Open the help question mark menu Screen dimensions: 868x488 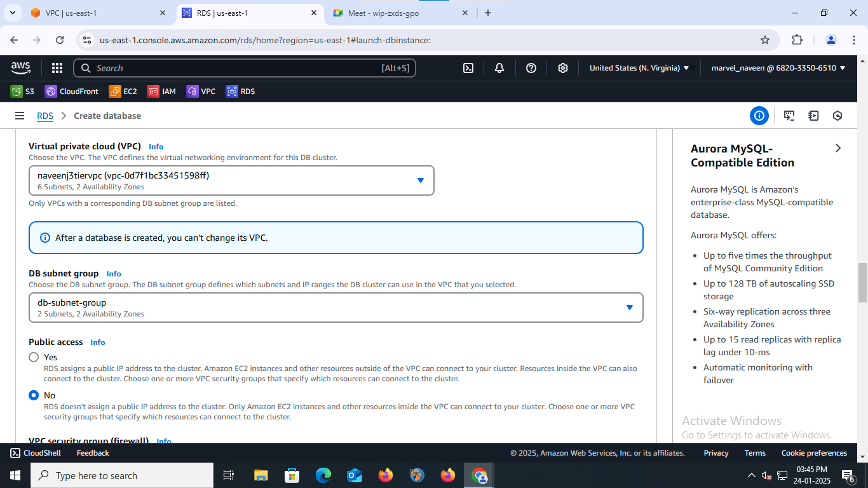[x=531, y=68]
